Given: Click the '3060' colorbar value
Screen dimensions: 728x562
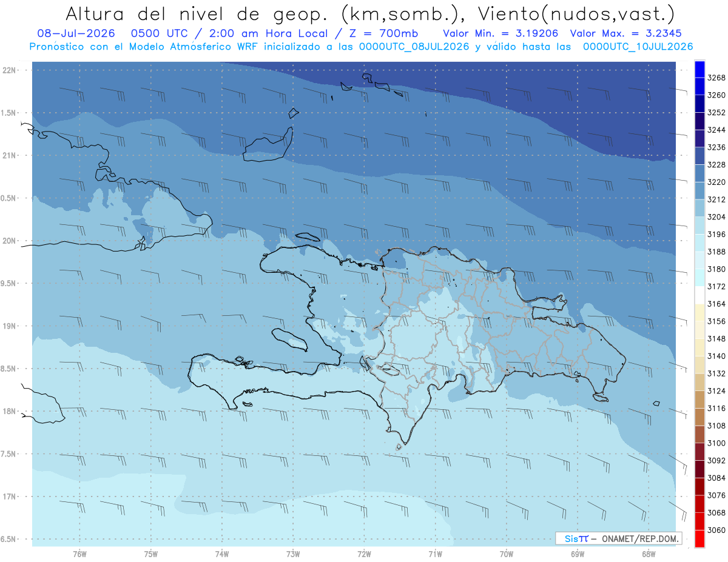Looking at the screenshot, I should [716, 530].
